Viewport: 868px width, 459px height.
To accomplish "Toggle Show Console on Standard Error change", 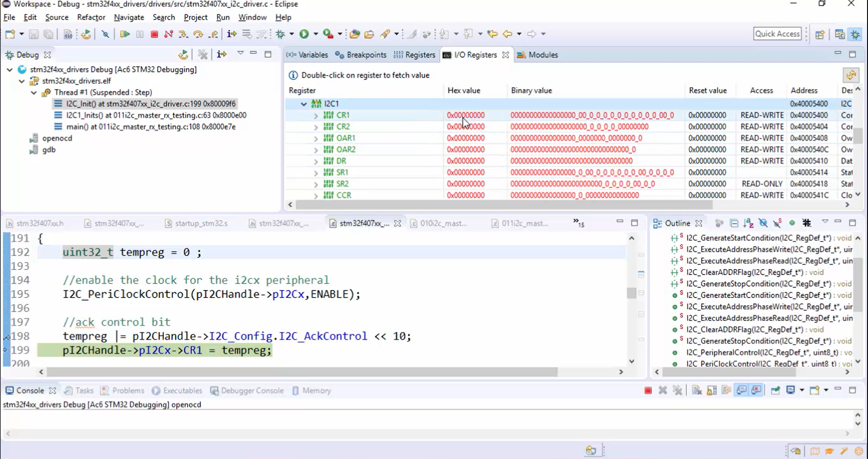I will click(756, 390).
